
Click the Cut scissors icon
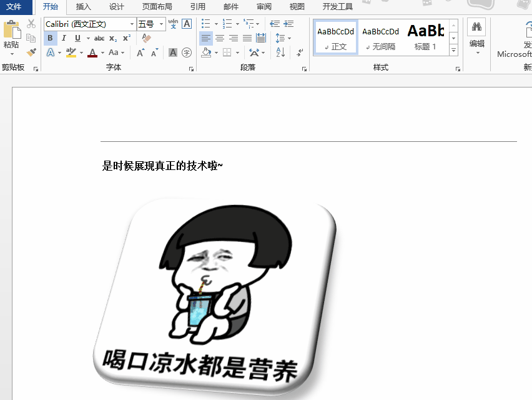point(31,24)
